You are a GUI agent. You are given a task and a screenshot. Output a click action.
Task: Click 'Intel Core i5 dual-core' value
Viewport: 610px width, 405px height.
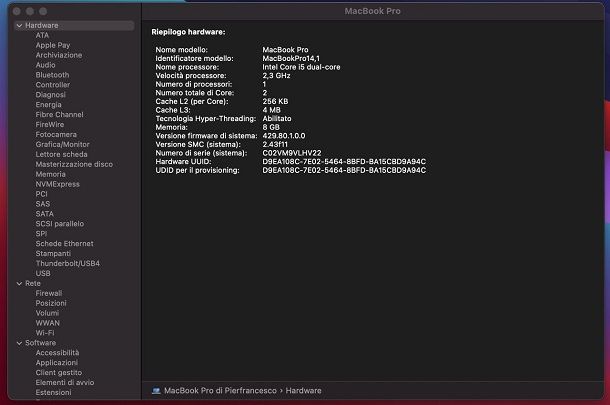click(x=301, y=67)
